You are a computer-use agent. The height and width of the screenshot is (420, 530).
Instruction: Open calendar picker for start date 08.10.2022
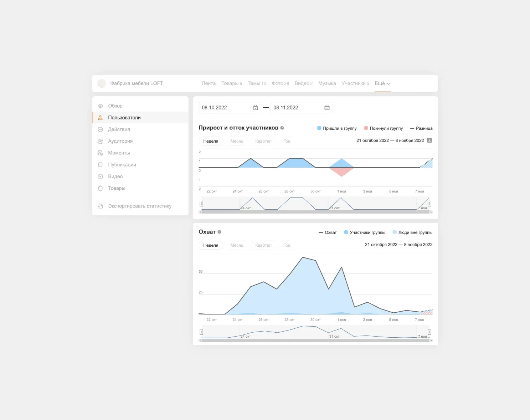click(255, 108)
